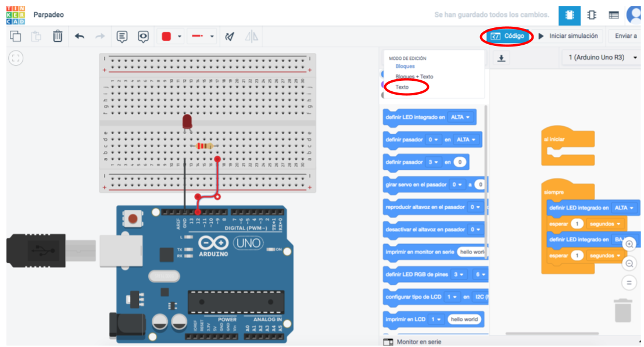Open the component list view icon
Screen dimensions: 644x347
pyautogui.click(x=614, y=15)
